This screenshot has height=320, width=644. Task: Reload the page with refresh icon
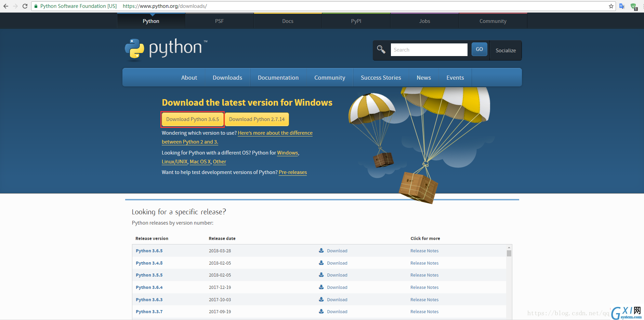pyautogui.click(x=25, y=6)
